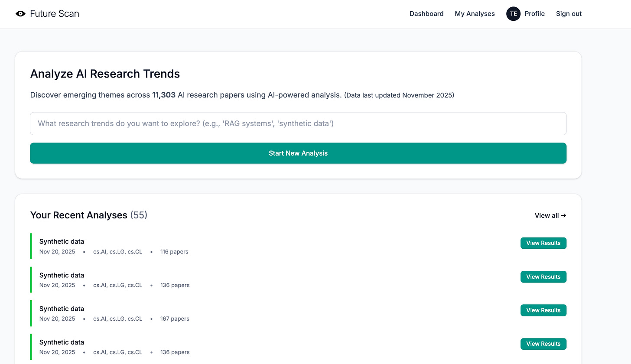This screenshot has width=631, height=364.
Task: View all recent analyses
Action: 550,215
